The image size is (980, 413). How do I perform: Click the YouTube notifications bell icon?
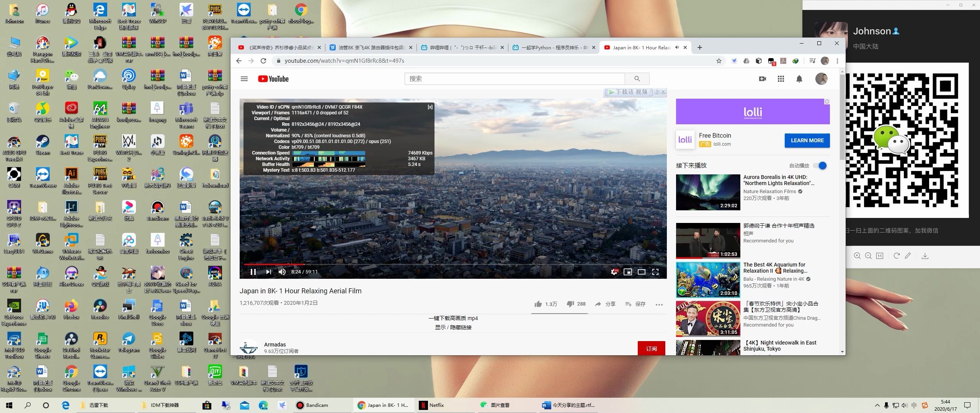click(x=799, y=79)
